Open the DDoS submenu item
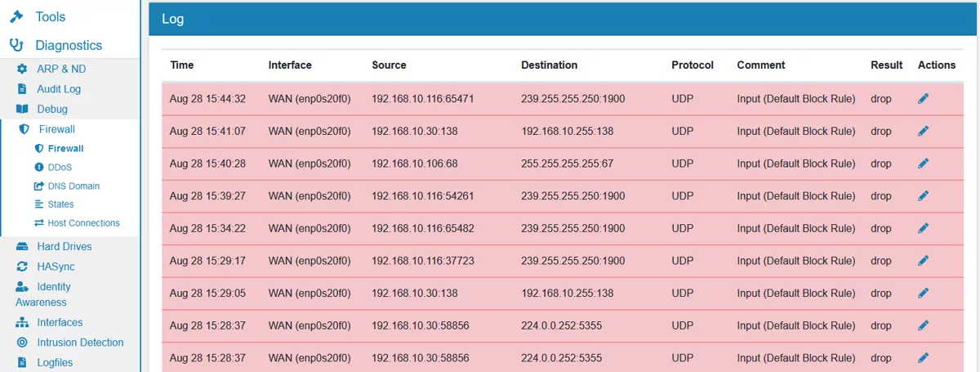This screenshot has width=980, height=372. click(x=60, y=167)
